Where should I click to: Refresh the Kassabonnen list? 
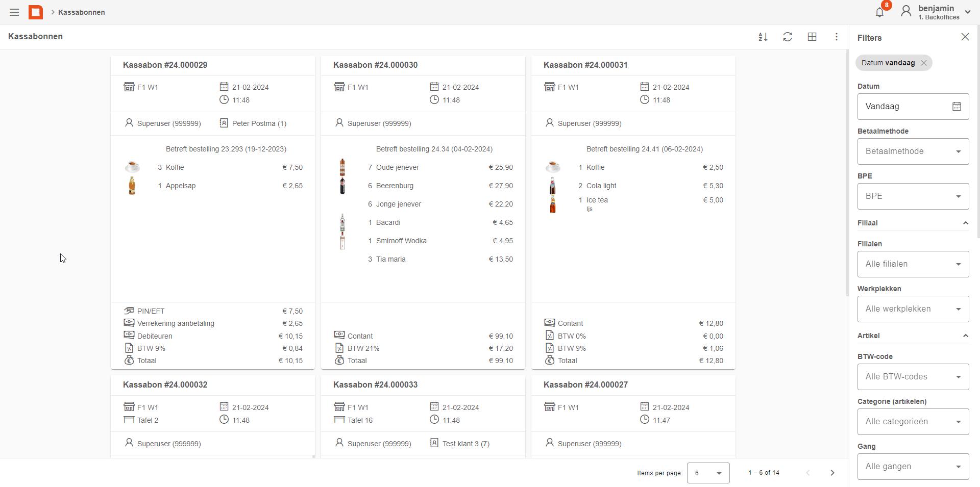click(x=788, y=37)
